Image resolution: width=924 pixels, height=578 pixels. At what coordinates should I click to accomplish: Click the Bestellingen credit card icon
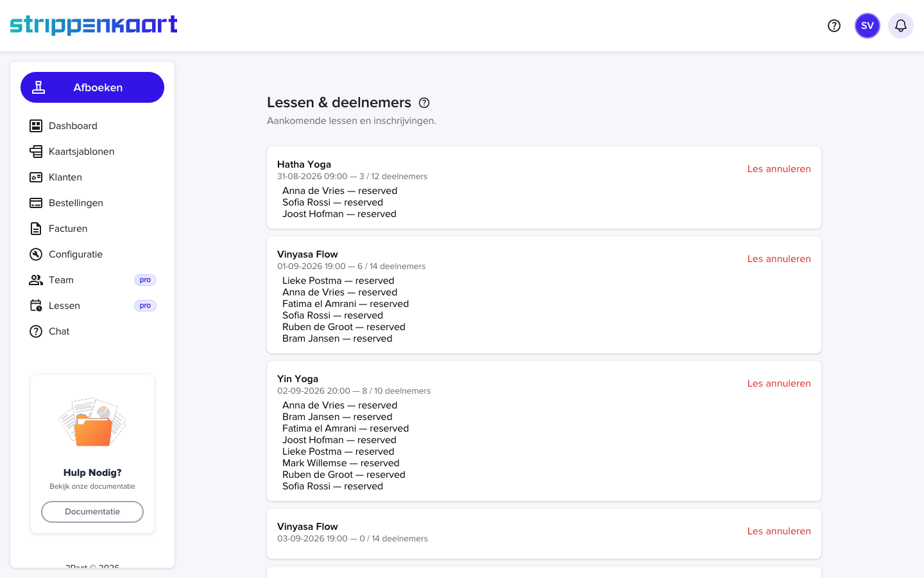point(36,203)
